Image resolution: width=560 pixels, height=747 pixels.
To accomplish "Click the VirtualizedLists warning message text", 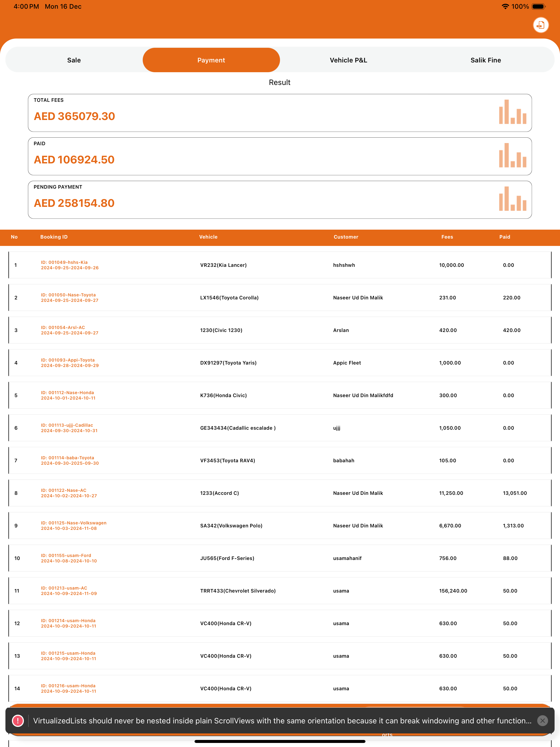I will point(282,721).
